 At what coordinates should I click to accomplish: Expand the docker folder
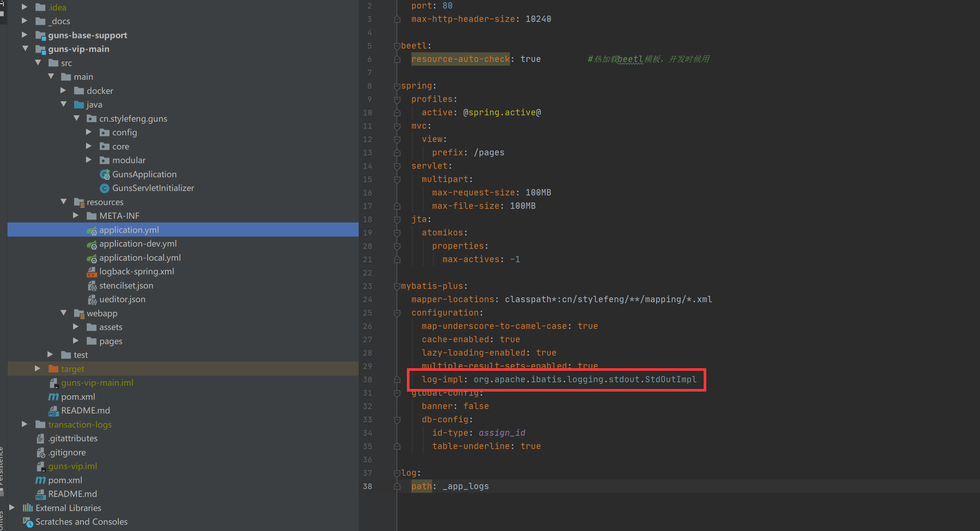(63, 90)
